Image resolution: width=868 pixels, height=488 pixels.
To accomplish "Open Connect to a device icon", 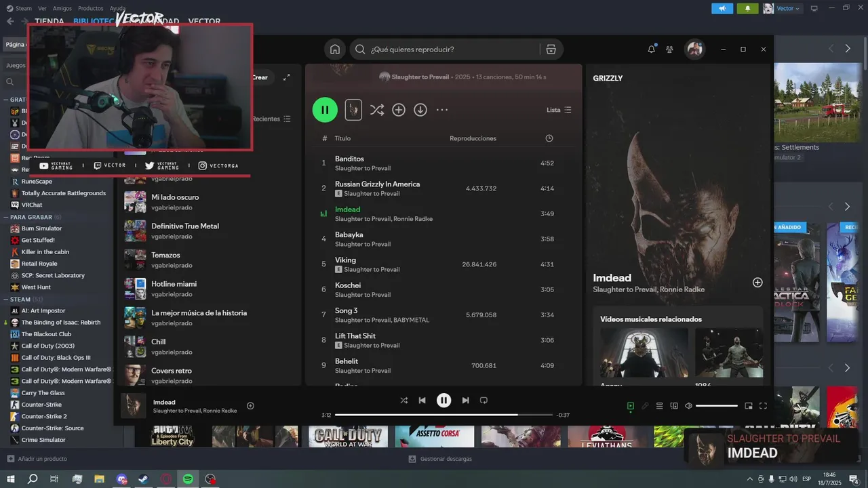I will pyautogui.click(x=674, y=406).
